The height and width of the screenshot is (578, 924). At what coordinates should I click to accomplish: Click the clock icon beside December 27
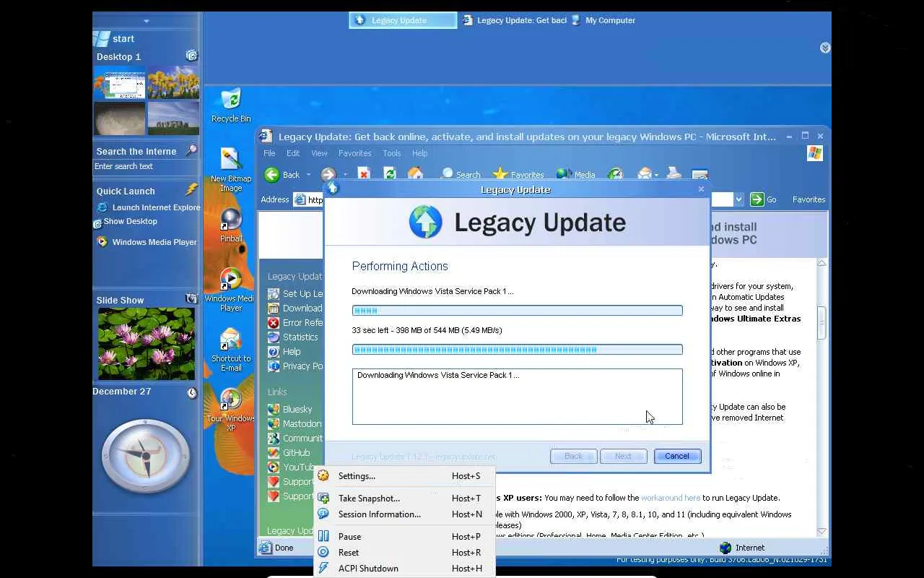click(192, 393)
